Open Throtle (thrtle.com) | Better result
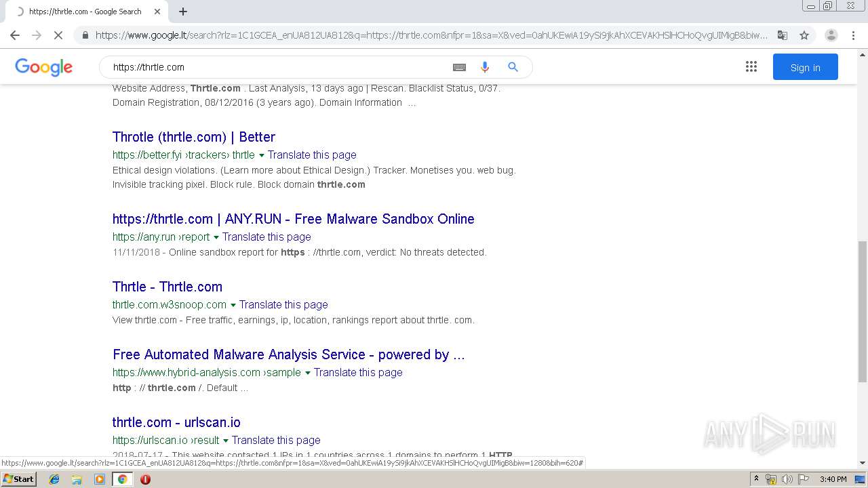This screenshot has height=488, width=868. [x=194, y=137]
